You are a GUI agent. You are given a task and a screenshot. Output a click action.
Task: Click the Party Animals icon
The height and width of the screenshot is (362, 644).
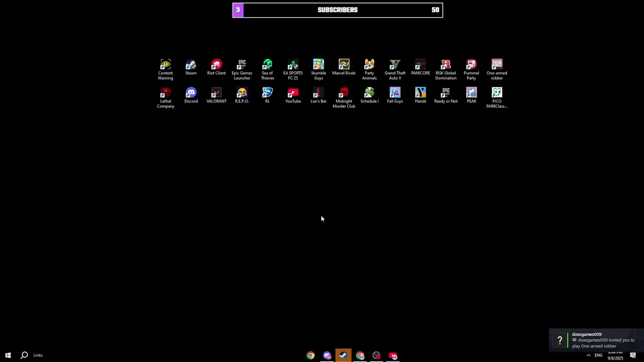(x=369, y=69)
